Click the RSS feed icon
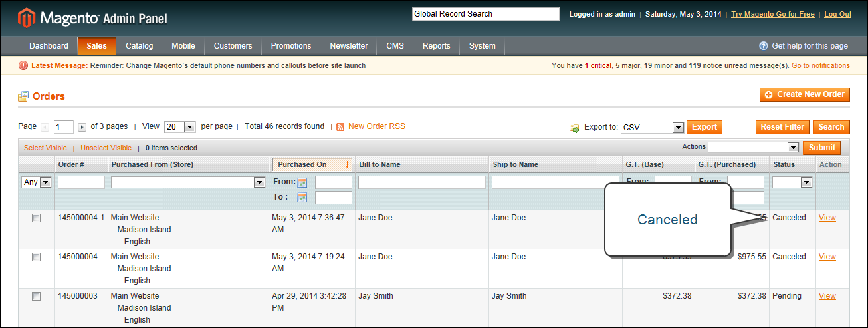 tap(340, 127)
